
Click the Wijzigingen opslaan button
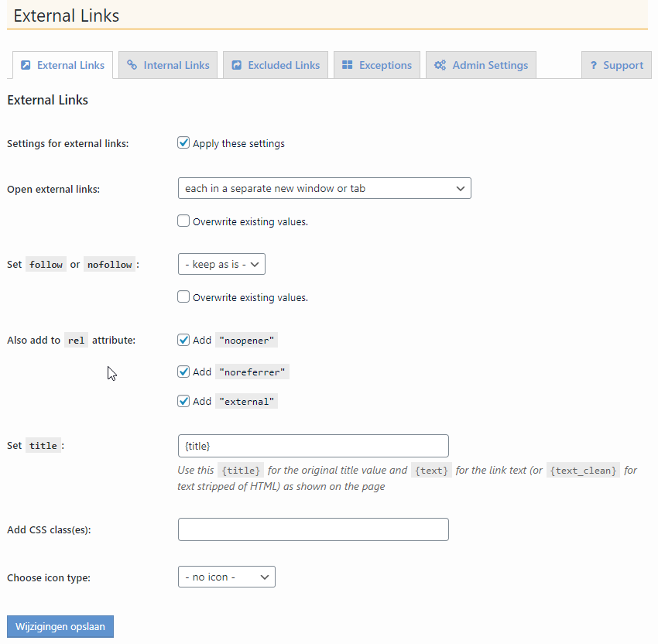pos(60,626)
